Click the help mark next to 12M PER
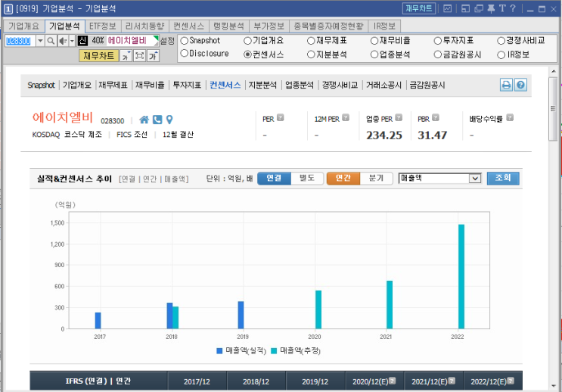Screen dimensions: 562x392 tap(346, 117)
